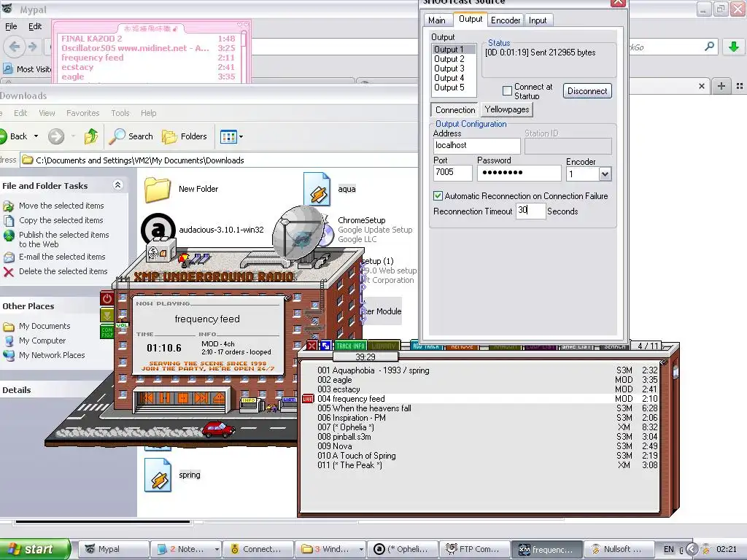Click the Nullsoft taskbar button
The width and height of the screenshot is (747, 560).
(x=619, y=549)
